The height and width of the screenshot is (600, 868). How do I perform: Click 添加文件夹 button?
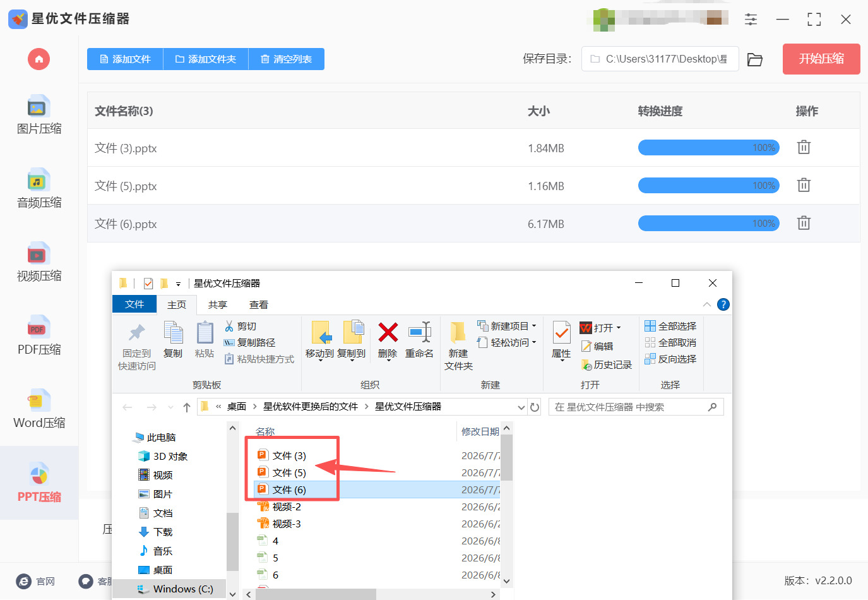206,59
